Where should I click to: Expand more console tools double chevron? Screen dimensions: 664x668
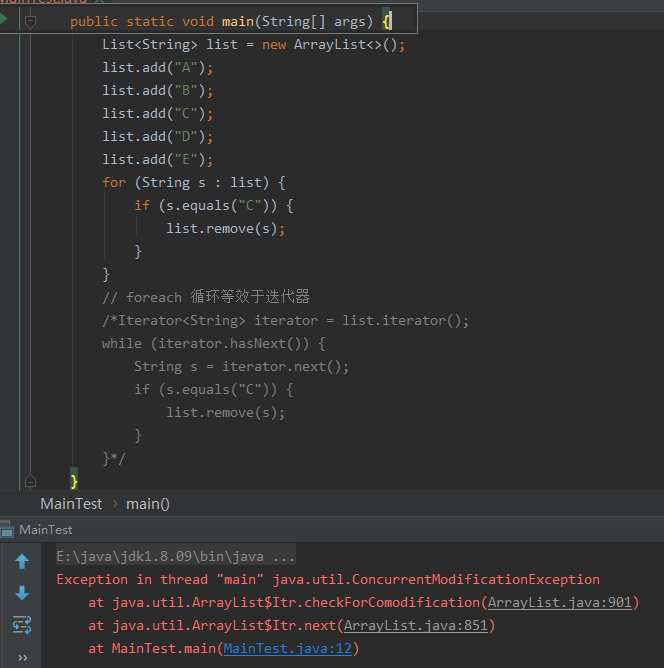point(23,658)
